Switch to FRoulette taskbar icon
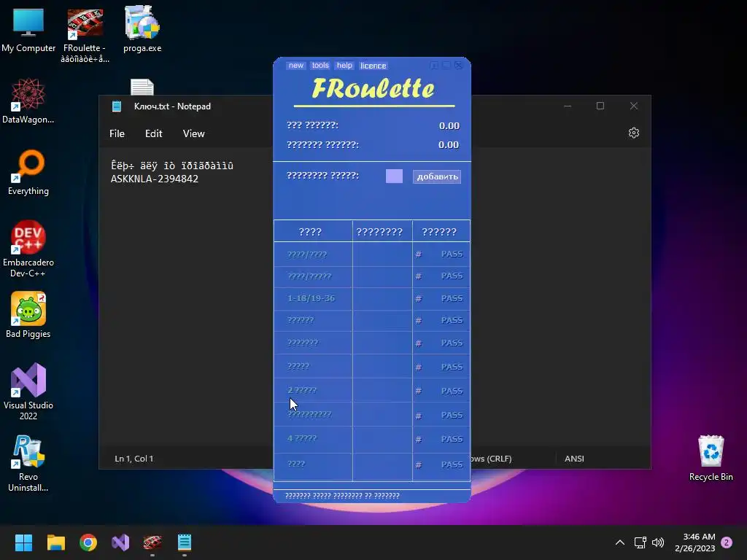Screen dimensions: 747x560 pos(152,542)
